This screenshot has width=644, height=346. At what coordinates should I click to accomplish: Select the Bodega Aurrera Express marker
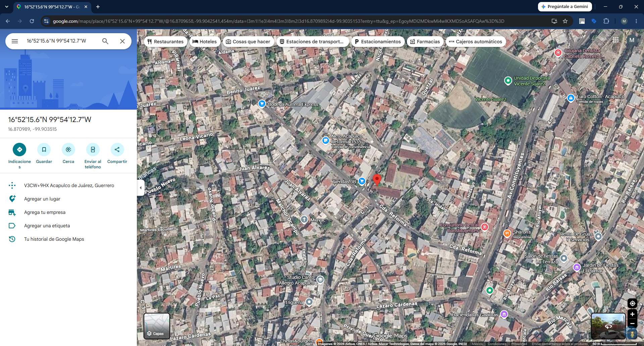tap(262, 104)
